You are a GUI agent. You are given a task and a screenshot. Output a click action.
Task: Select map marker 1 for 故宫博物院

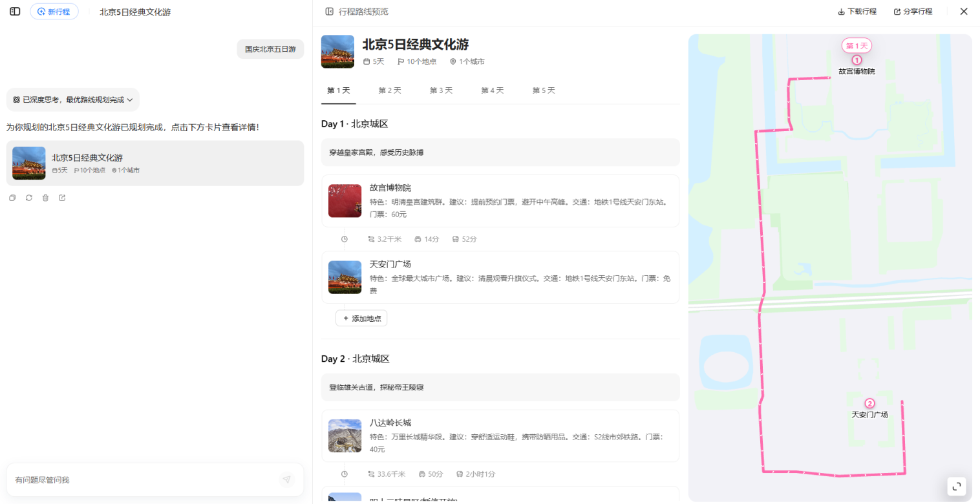[857, 59]
